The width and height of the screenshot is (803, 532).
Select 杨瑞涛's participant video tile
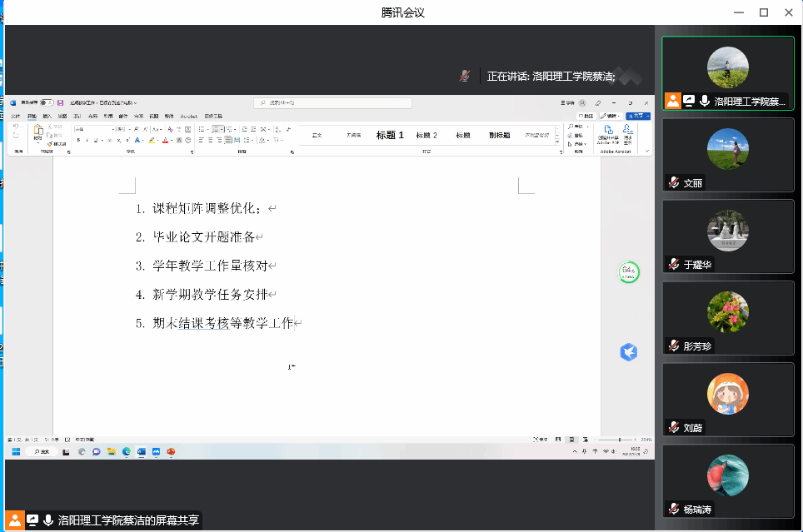coord(727,481)
